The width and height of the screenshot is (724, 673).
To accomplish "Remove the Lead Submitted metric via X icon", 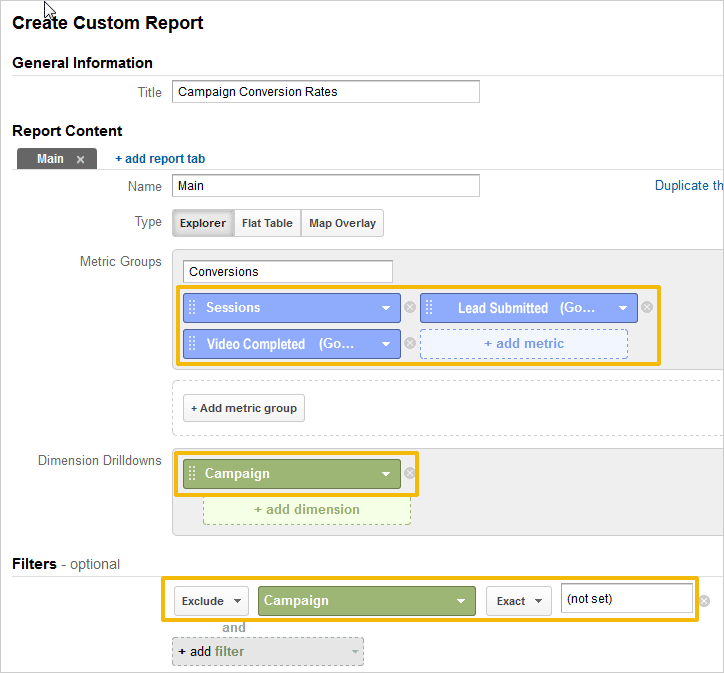I will pos(647,307).
